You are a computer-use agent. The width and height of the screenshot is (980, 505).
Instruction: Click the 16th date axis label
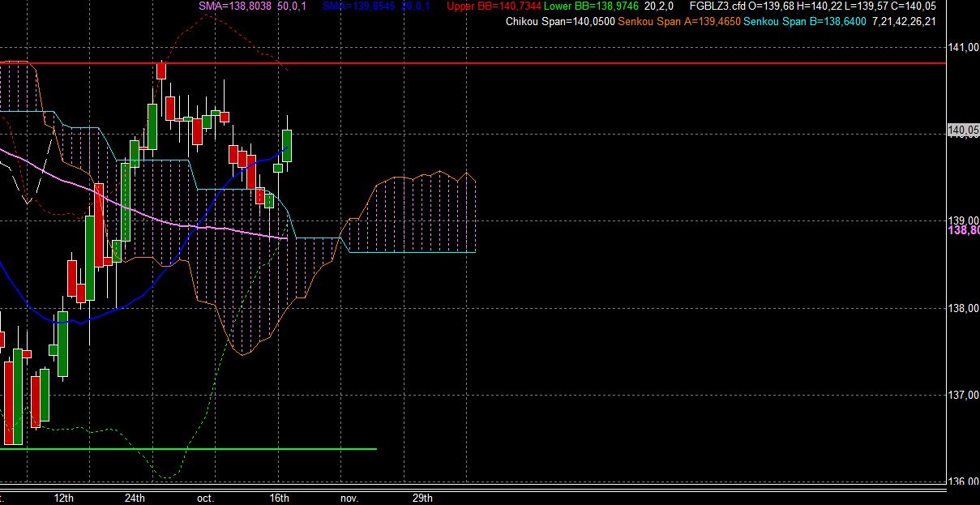pyautogui.click(x=279, y=497)
